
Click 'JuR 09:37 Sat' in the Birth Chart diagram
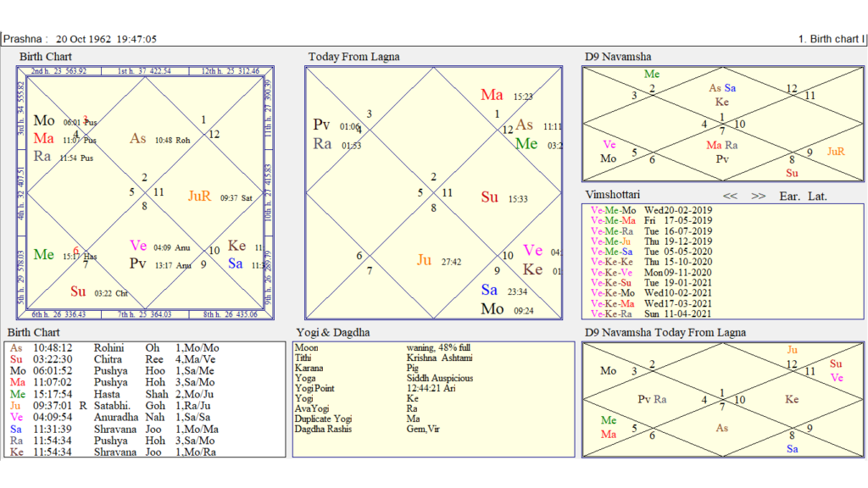click(220, 197)
